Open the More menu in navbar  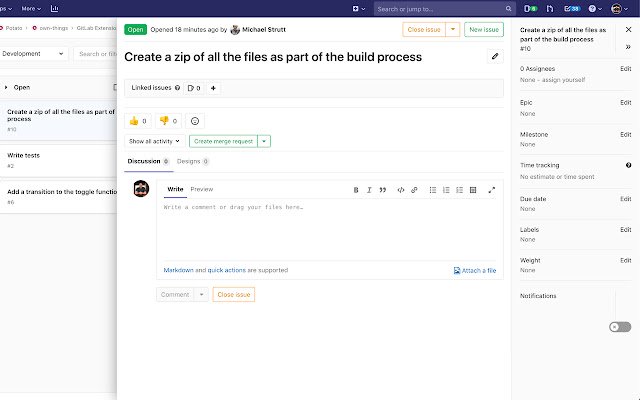(31, 9)
